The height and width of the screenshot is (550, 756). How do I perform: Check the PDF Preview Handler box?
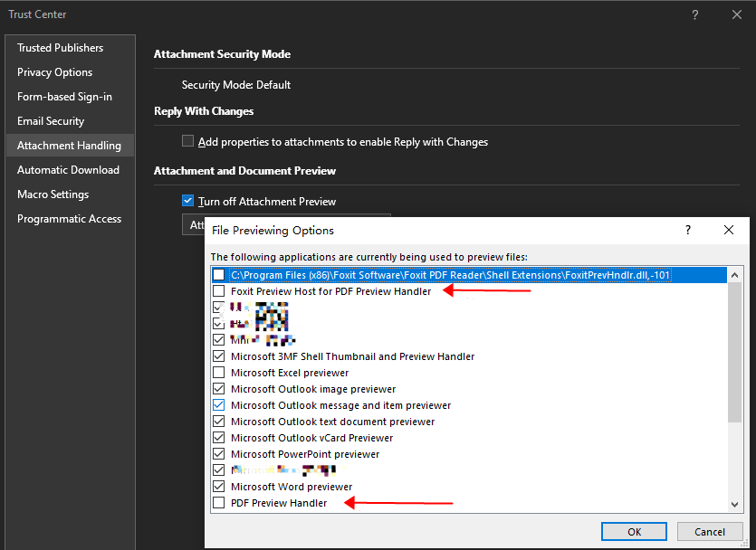tap(219, 502)
